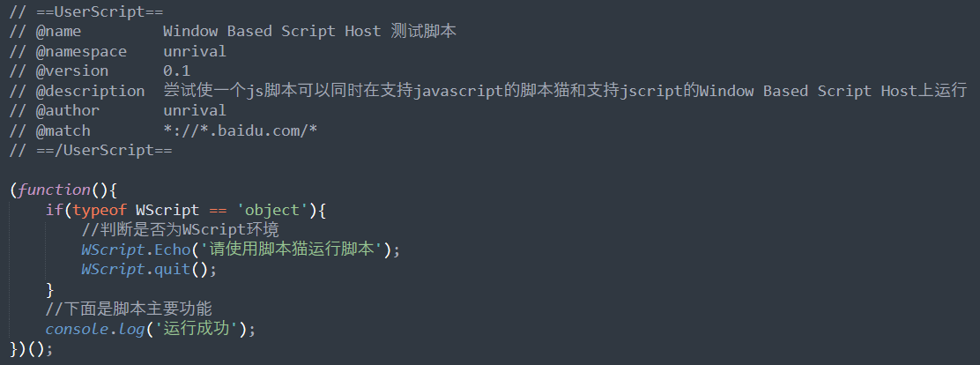
Task: Click the ==/UserScript== closing comment
Action: pos(92,150)
